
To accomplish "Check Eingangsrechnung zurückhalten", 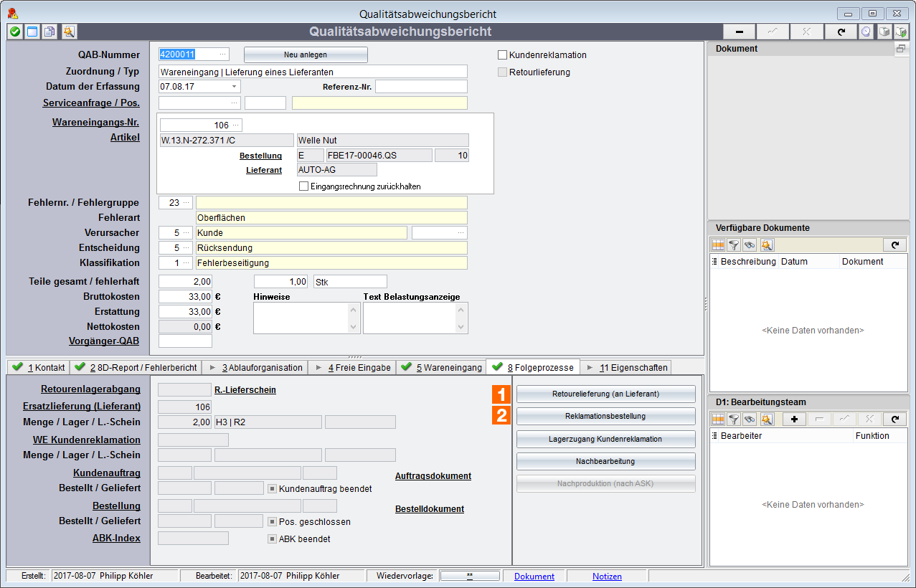I will click(304, 186).
